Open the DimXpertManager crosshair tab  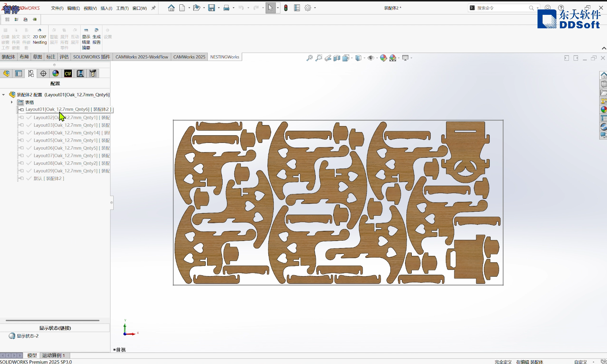43,73
